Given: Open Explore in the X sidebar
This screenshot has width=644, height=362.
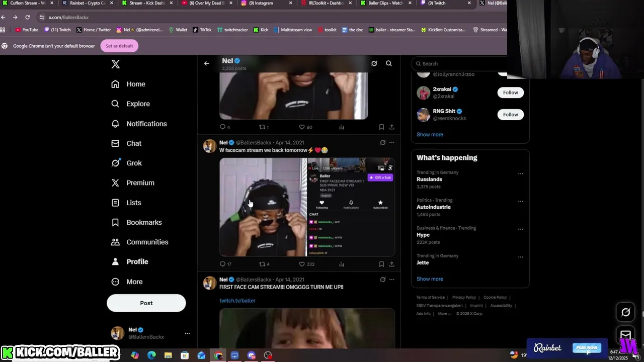Looking at the screenshot, I should (131, 104).
